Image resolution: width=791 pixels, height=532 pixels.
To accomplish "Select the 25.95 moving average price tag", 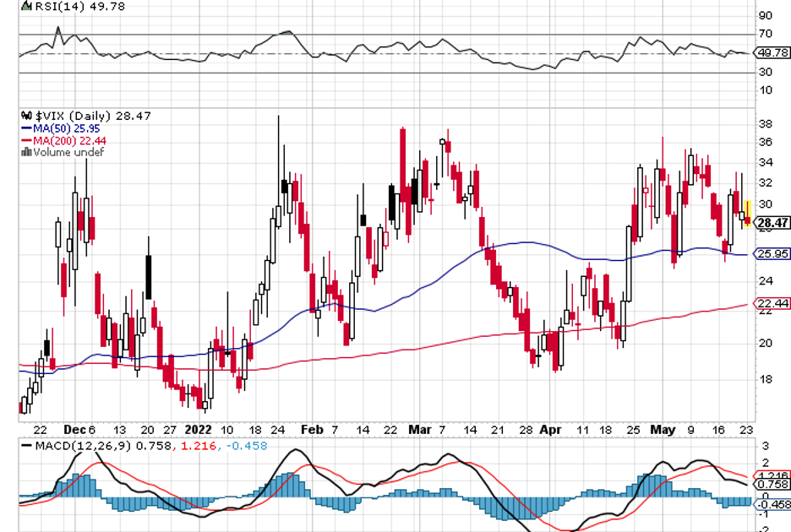I will pyautogui.click(x=774, y=253).
